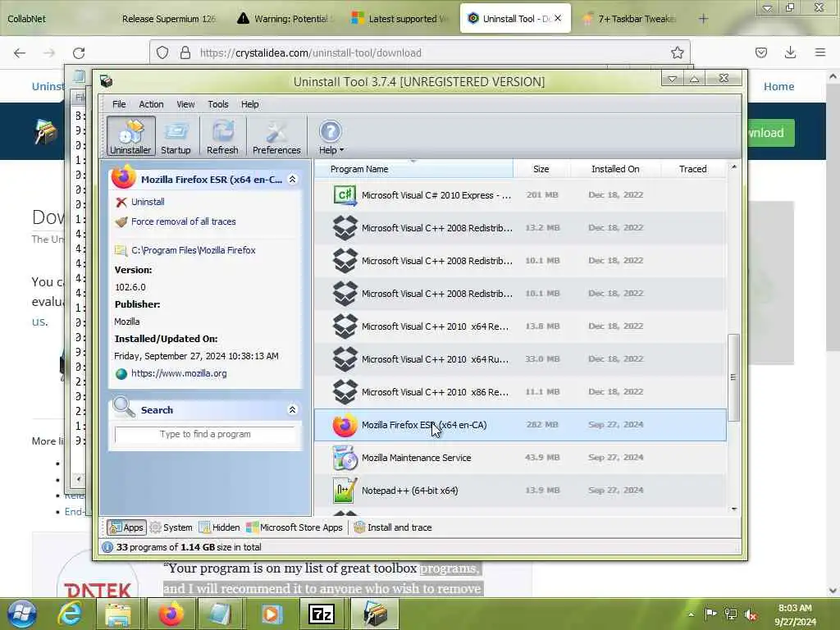Viewport: 840px width, 630px height.
Task: Open the File menu in Uninstall Tool
Action: coord(119,104)
